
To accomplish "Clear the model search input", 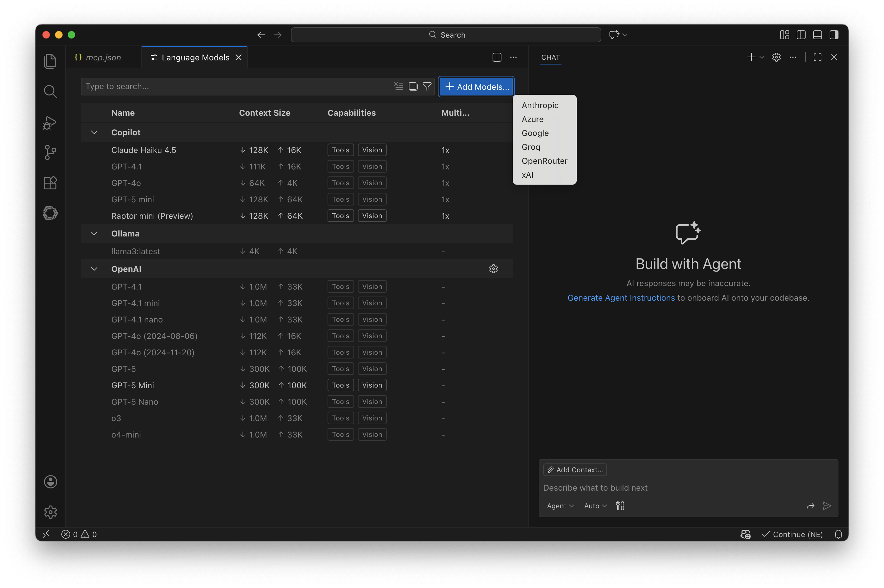I will coord(399,86).
